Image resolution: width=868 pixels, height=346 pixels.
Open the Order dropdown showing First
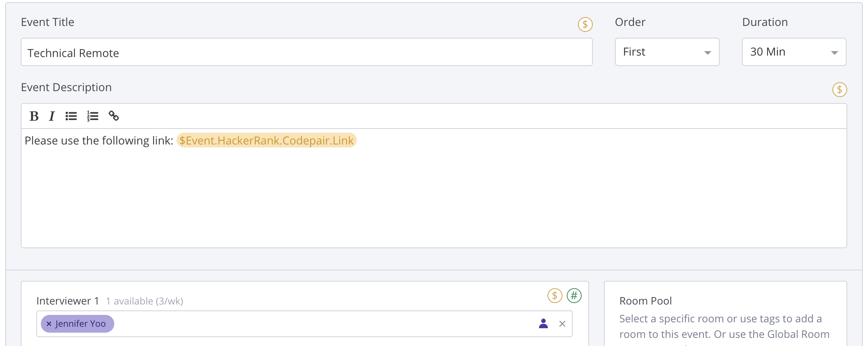click(x=667, y=52)
